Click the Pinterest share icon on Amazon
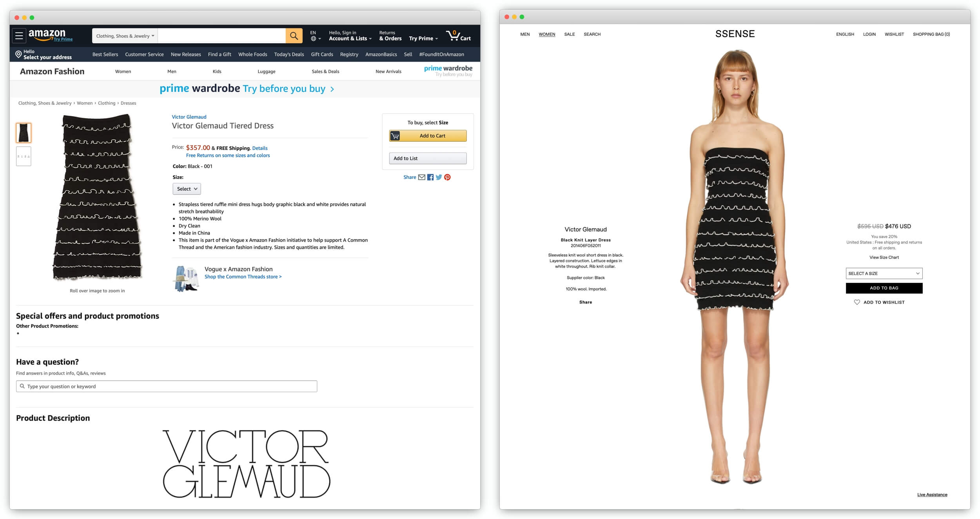Image resolution: width=980 pixels, height=519 pixels. pos(448,177)
